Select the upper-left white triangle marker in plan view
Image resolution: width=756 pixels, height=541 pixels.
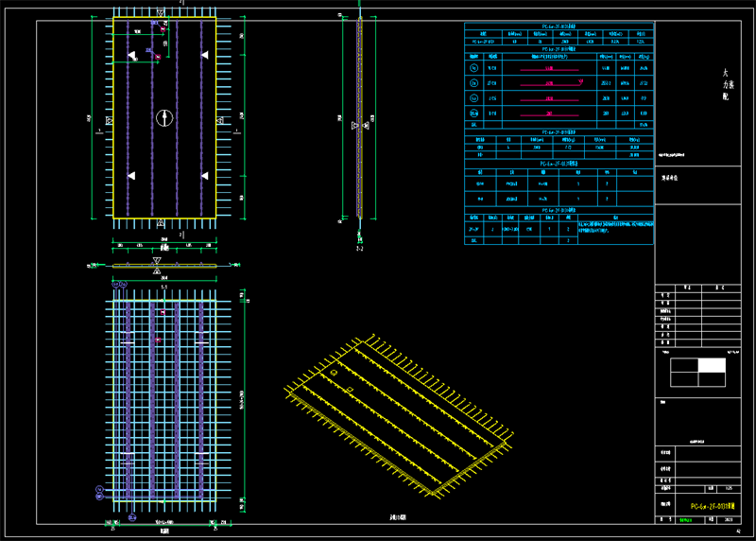131,56
